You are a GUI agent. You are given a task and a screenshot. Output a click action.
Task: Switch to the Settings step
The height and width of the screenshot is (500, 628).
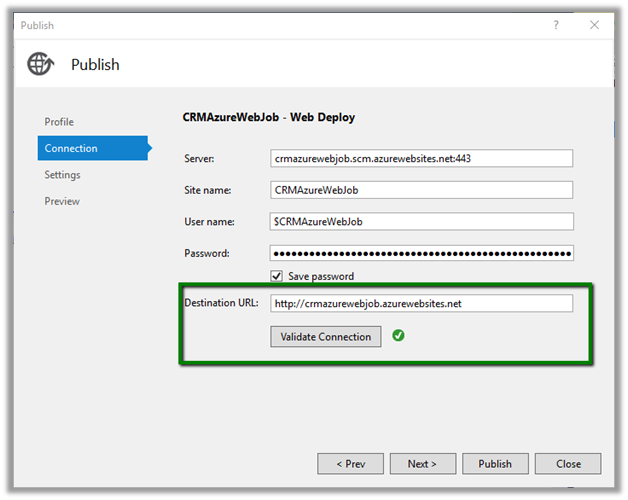click(62, 175)
